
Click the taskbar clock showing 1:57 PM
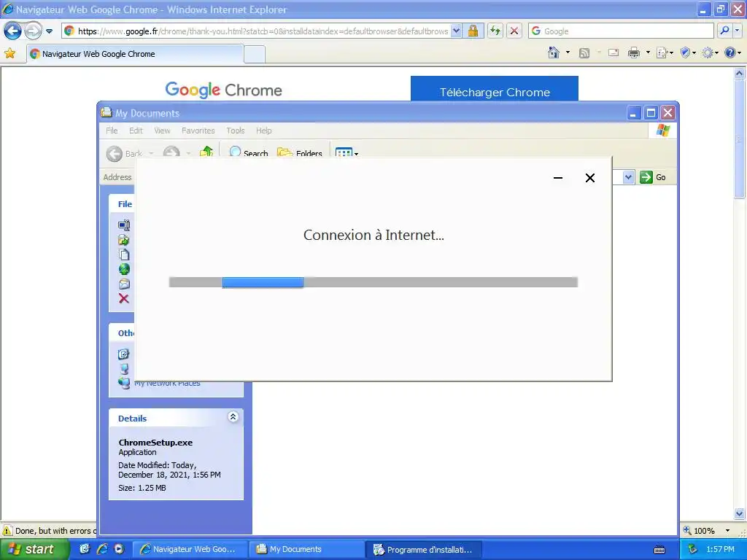coord(720,549)
